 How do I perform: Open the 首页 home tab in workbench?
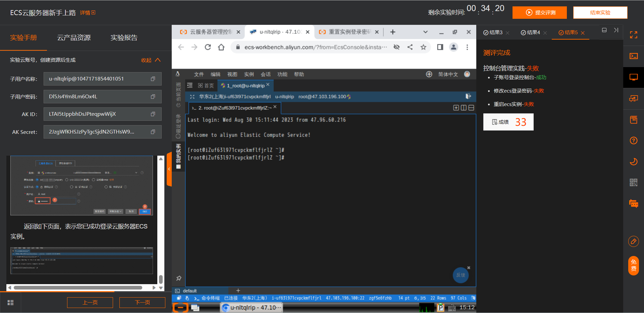click(x=206, y=86)
